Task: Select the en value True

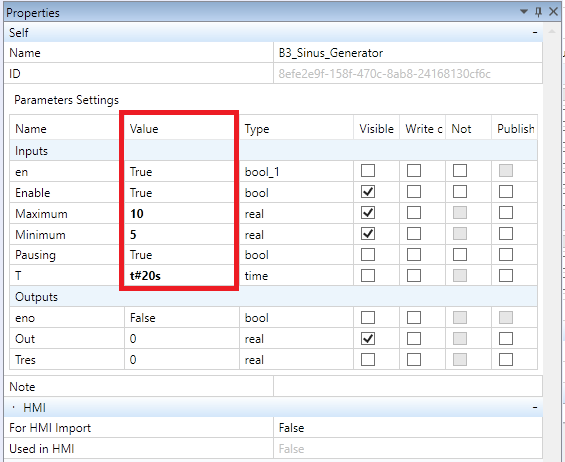Action: tap(182, 172)
